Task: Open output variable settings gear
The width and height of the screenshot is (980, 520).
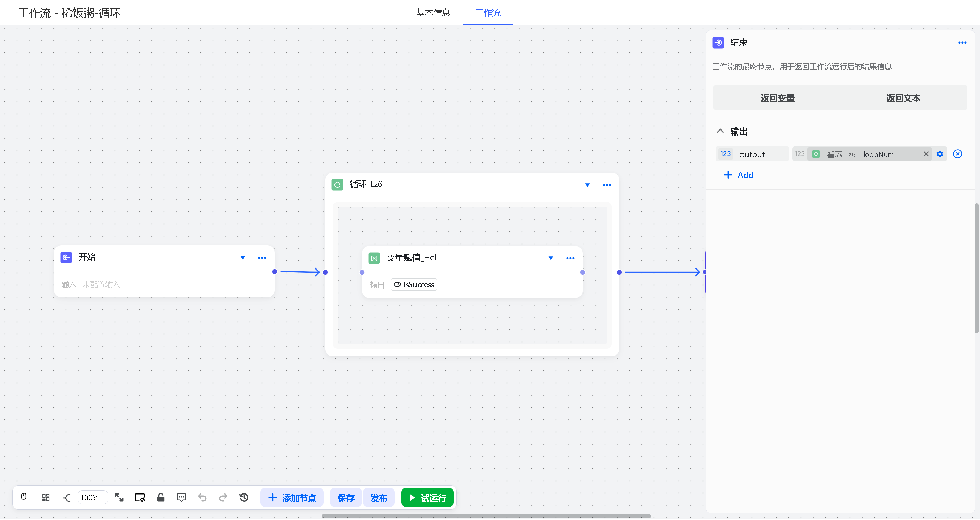Action: pyautogui.click(x=940, y=154)
